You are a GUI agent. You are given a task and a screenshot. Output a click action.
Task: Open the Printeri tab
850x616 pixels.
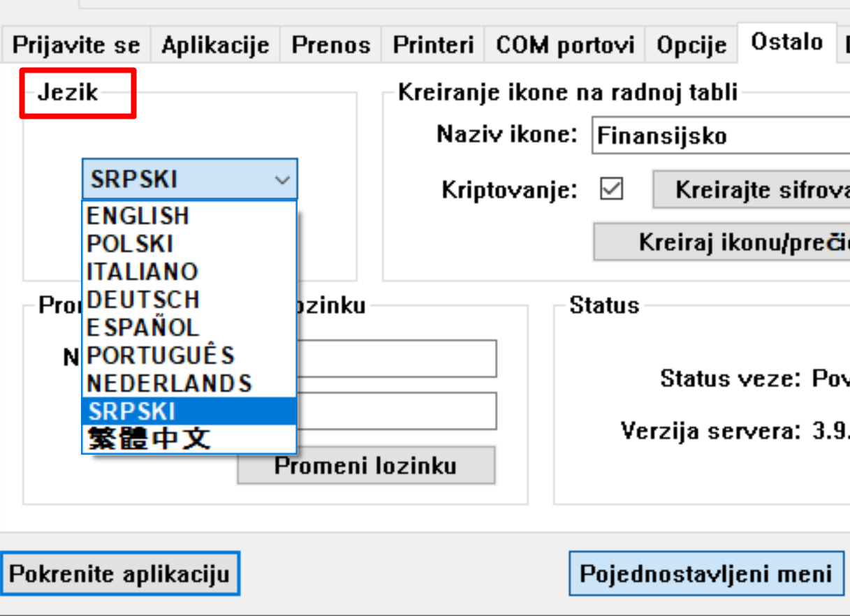coord(433,45)
